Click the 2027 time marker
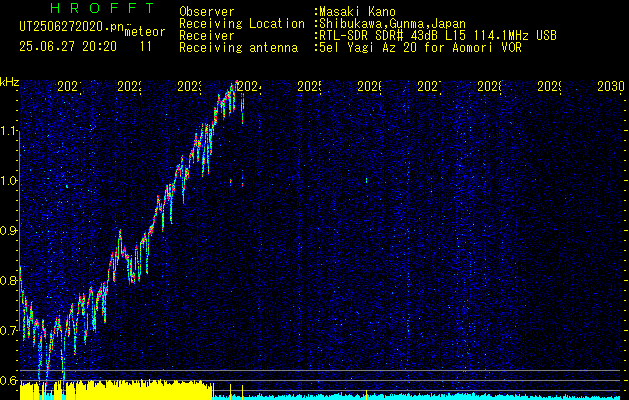 [430, 86]
